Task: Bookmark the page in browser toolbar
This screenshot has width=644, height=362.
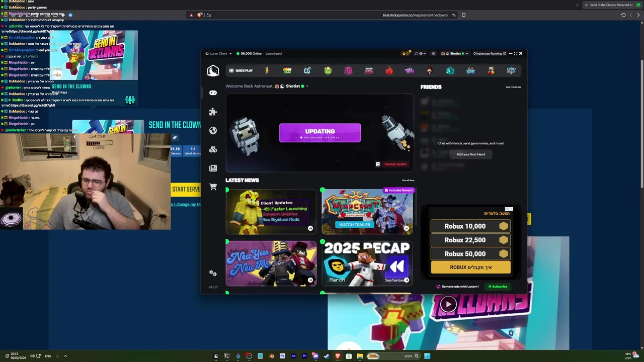Action: [463, 15]
